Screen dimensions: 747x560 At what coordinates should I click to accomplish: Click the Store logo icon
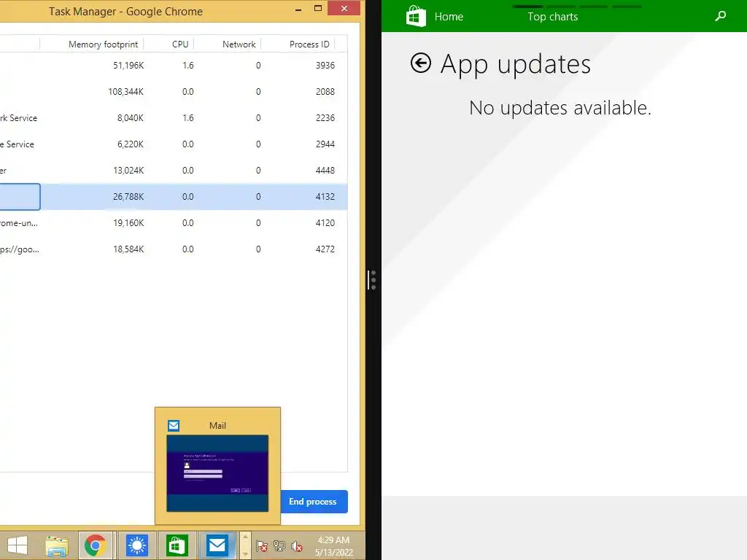416,17
